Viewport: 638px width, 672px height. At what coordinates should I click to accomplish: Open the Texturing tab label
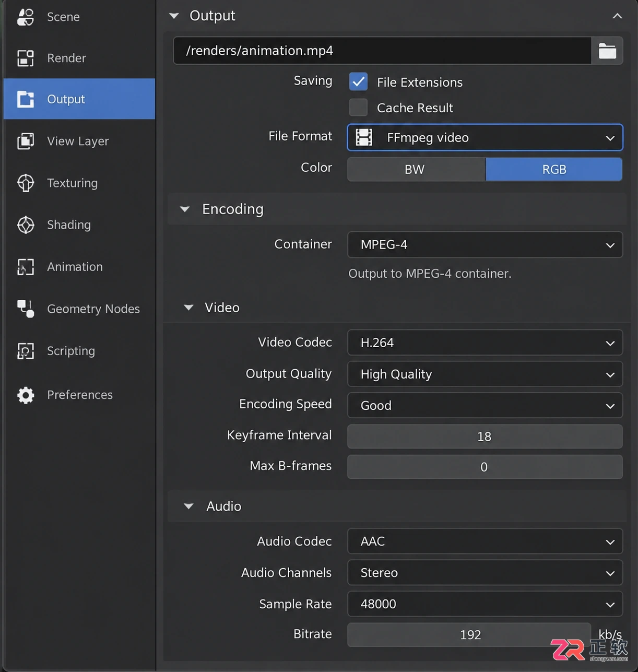[x=73, y=183]
